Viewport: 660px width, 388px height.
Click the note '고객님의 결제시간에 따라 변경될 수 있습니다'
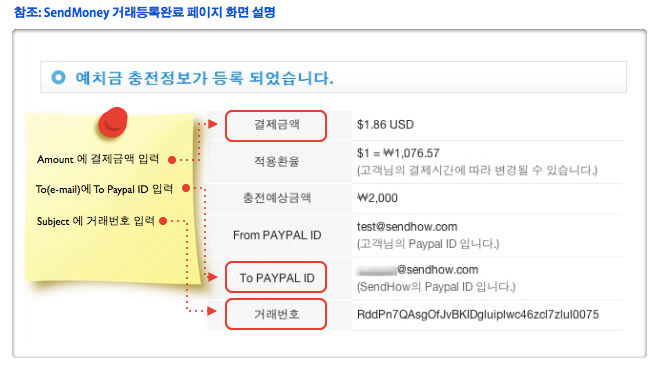477,170
